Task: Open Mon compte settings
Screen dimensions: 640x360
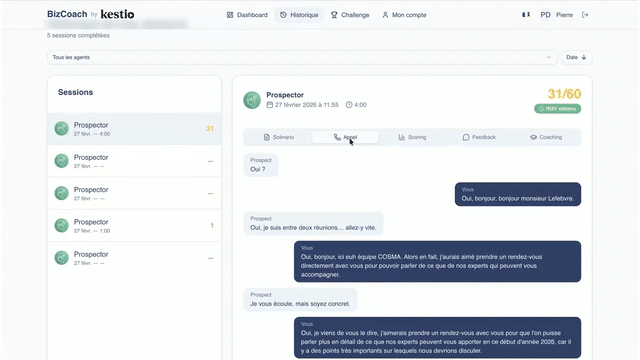Action: point(404,15)
